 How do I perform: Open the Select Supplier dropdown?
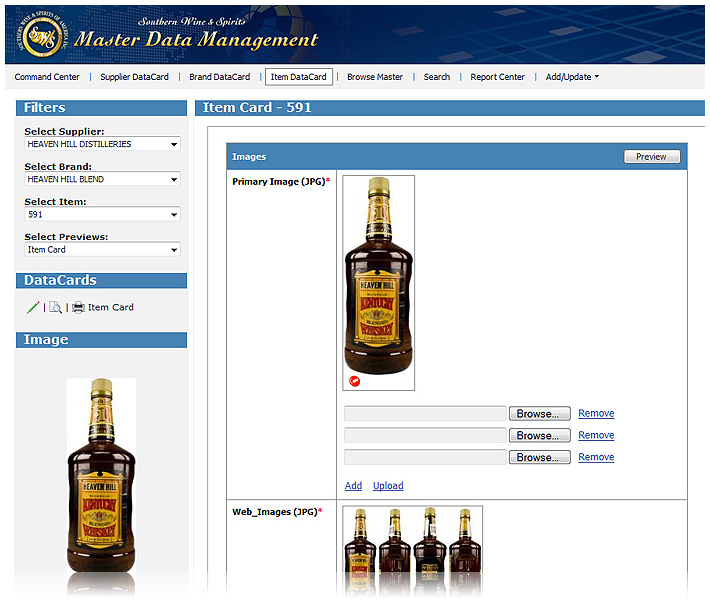pos(102,144)
